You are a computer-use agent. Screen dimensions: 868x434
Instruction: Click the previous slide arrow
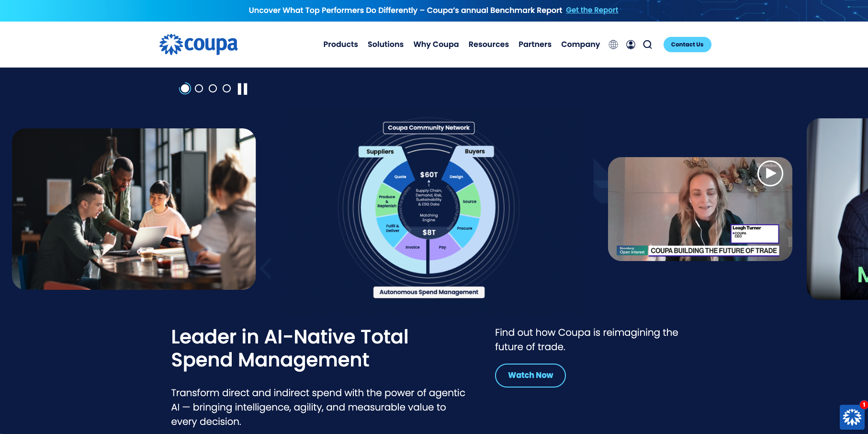pos(266,269)
